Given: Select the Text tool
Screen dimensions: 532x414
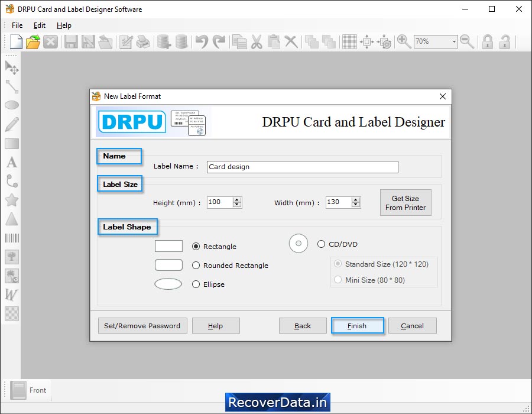Looking at the screenshot, I should [x=12, y=162].
